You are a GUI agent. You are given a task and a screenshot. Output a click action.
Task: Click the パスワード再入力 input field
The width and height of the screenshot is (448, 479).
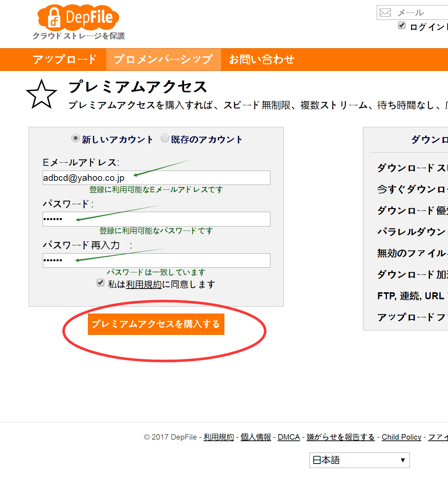[x=156, y=260]
